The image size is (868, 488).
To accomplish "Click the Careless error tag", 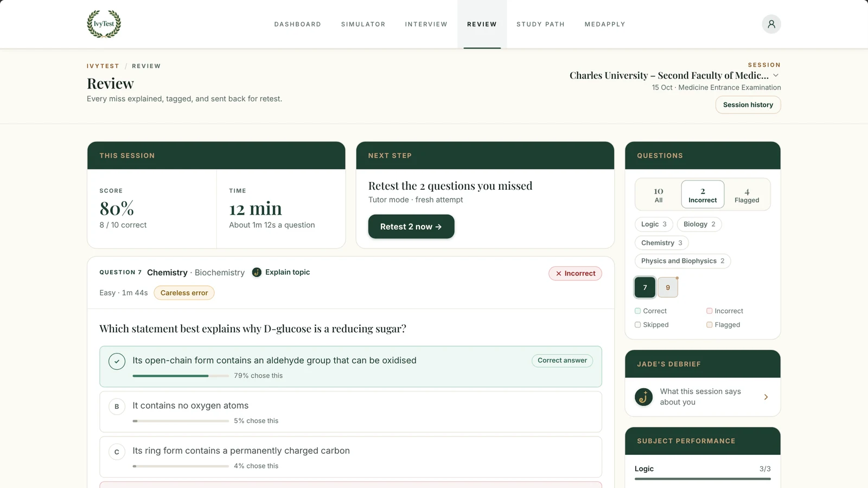I will tap(184, 293).
